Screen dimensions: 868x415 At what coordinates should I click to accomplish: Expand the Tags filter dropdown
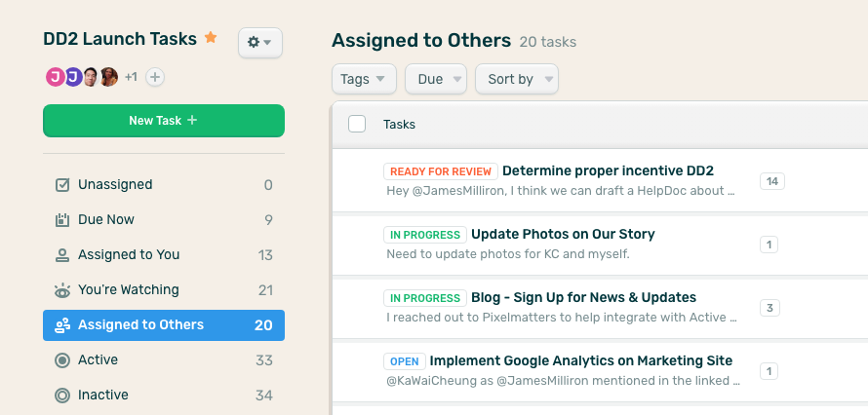click(x=364, y=80)
